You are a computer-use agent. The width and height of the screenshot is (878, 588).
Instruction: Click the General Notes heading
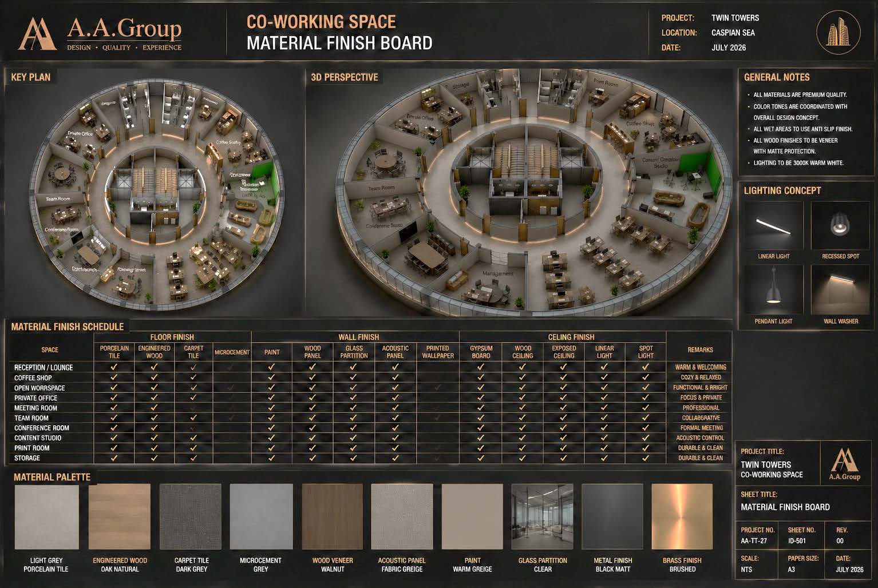777,77
